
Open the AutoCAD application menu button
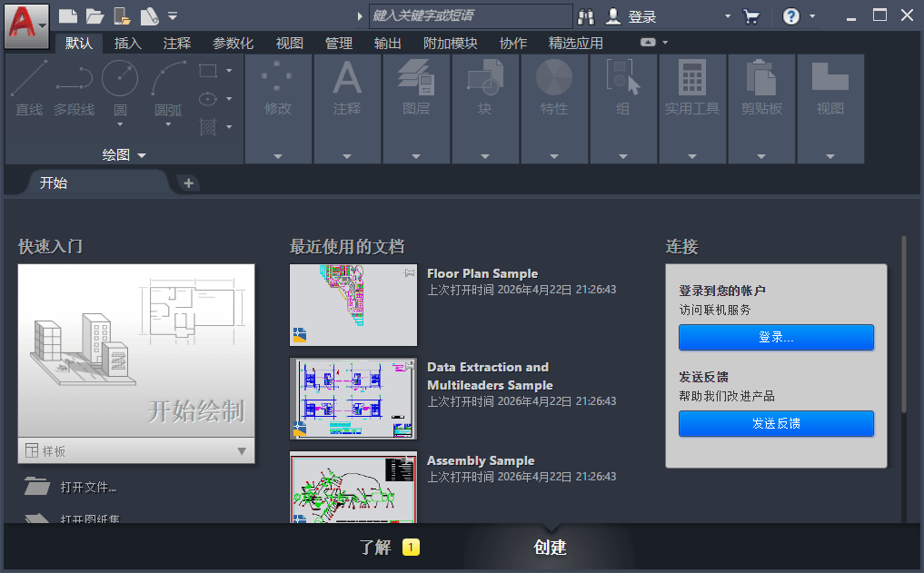pyautogui.click(x=26, y=26)
